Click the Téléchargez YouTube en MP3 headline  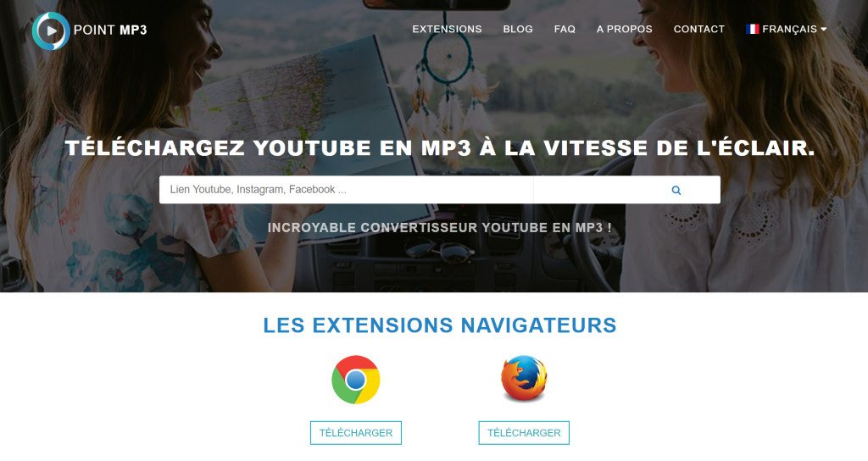tap(440, 147)
